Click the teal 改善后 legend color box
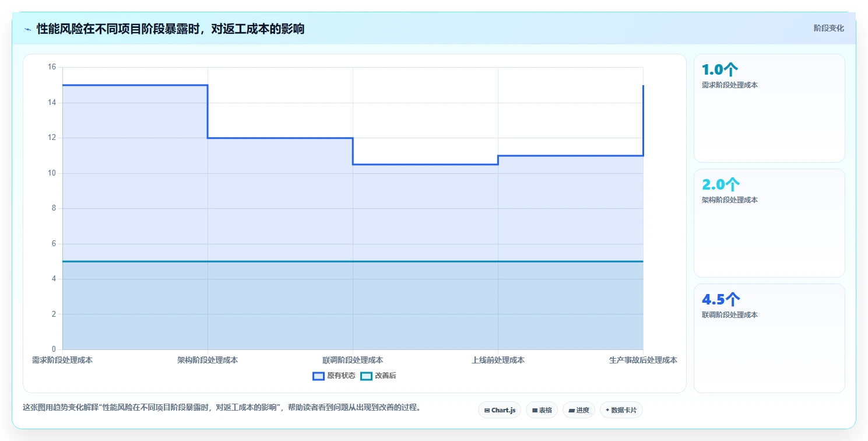The width and height of the screenshot is (868, 441). [366, 376]
